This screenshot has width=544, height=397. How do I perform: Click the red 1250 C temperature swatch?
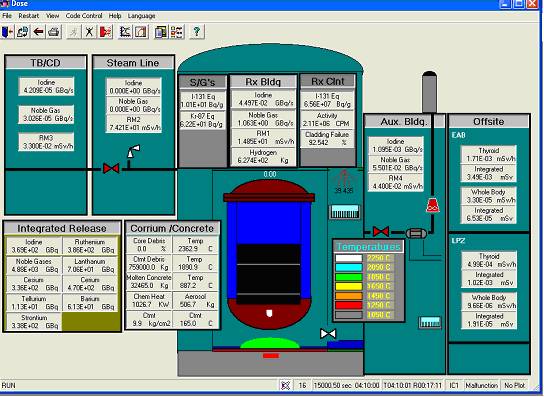[x=349, y=305]
